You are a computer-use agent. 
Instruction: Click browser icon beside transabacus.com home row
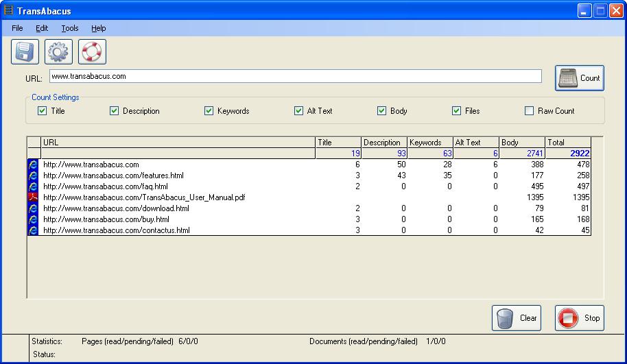click(33, 165)
